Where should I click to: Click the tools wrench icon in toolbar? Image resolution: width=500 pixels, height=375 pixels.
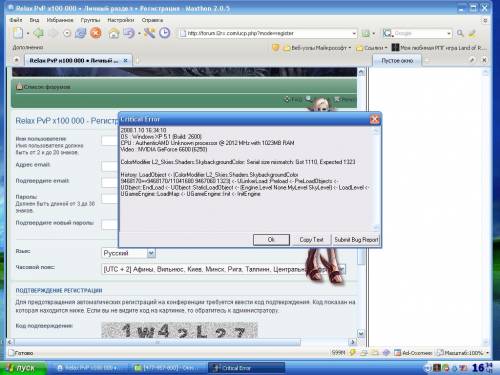click(149, 33)
